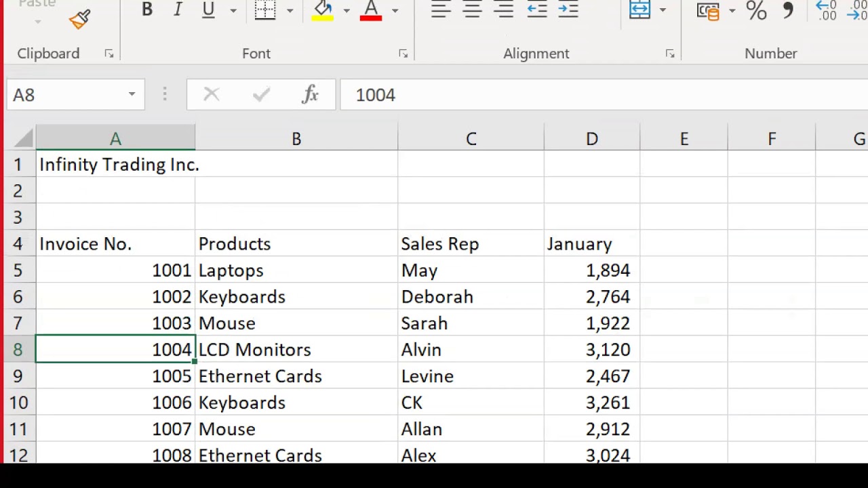Click the Format Painter brush icon
This screenshot has height=488, width=868.
[80, 19]
